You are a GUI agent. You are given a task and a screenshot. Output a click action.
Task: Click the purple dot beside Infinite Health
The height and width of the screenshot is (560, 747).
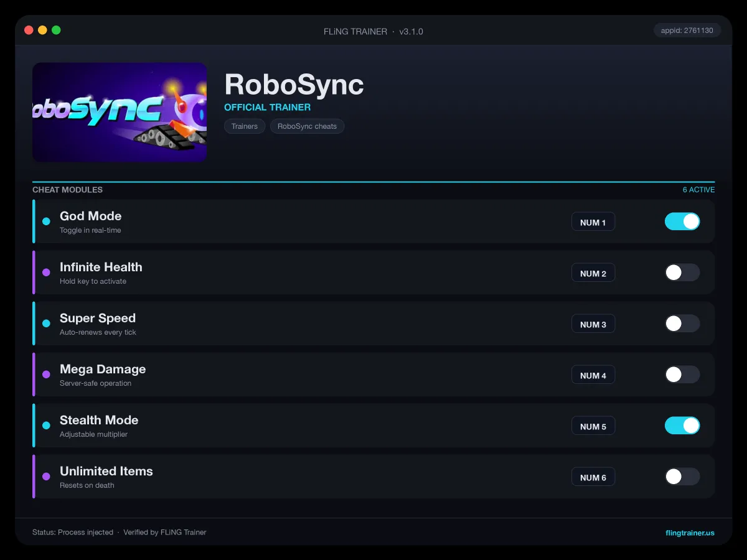[46, 273]
